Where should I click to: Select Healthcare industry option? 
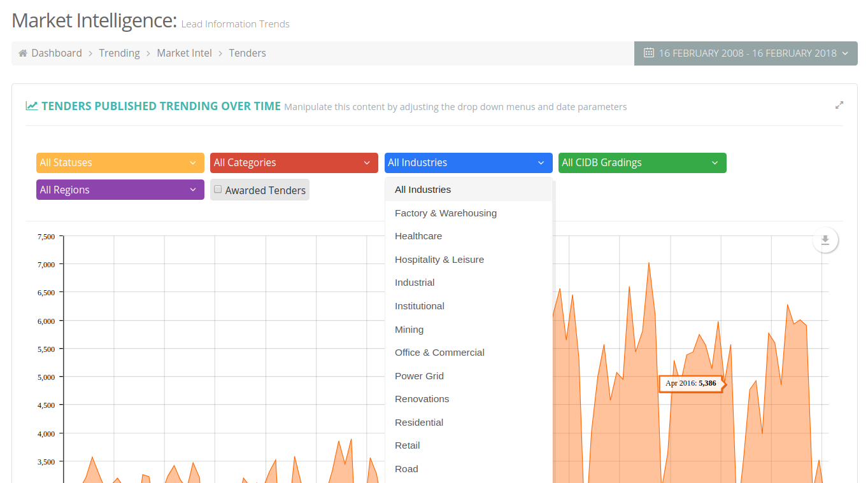click(468, 236)
